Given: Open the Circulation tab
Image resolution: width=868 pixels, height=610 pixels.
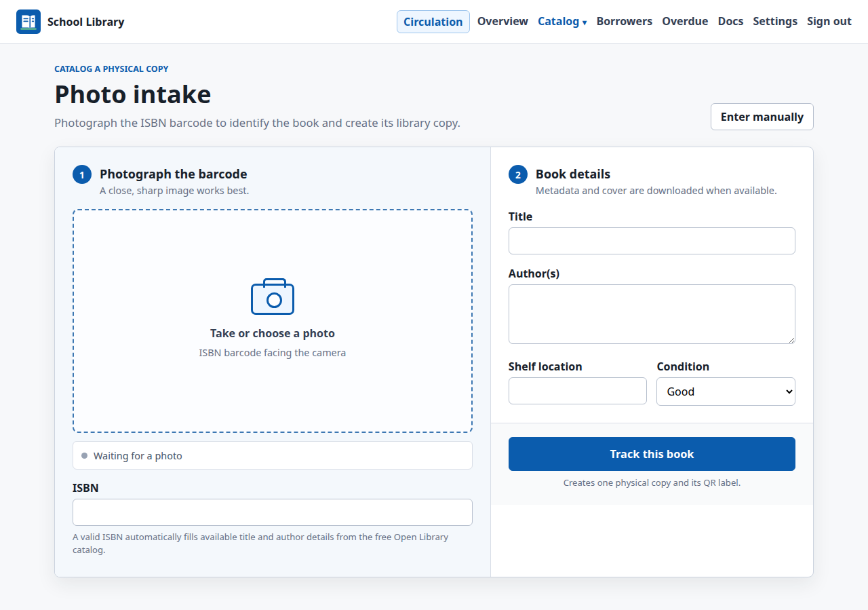Looking at the screenshot, I should 433,22.
